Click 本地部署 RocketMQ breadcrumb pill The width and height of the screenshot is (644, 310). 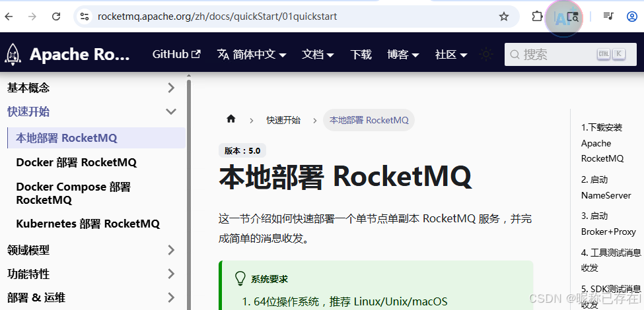click(x=369, y=120)
